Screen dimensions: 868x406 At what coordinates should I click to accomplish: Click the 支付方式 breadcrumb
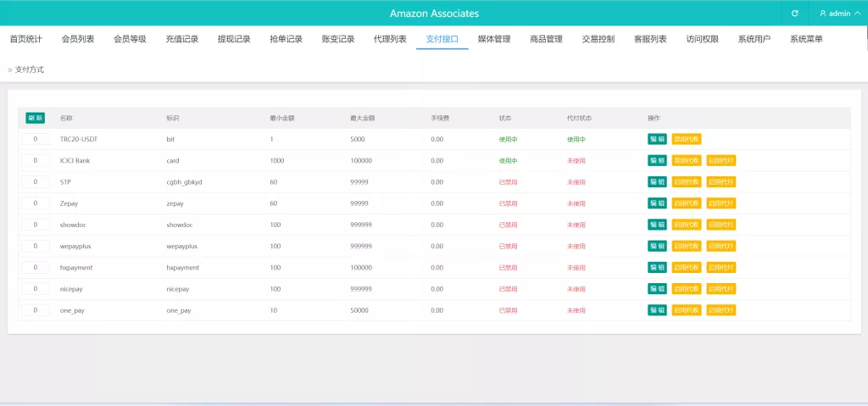click(x=30, y=70)
